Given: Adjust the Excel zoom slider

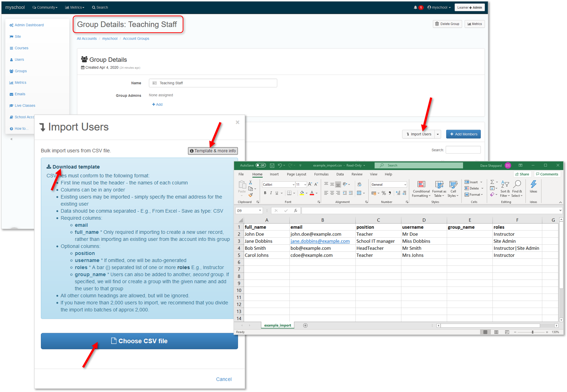Looking at the screenshot, I should (532, 332).
